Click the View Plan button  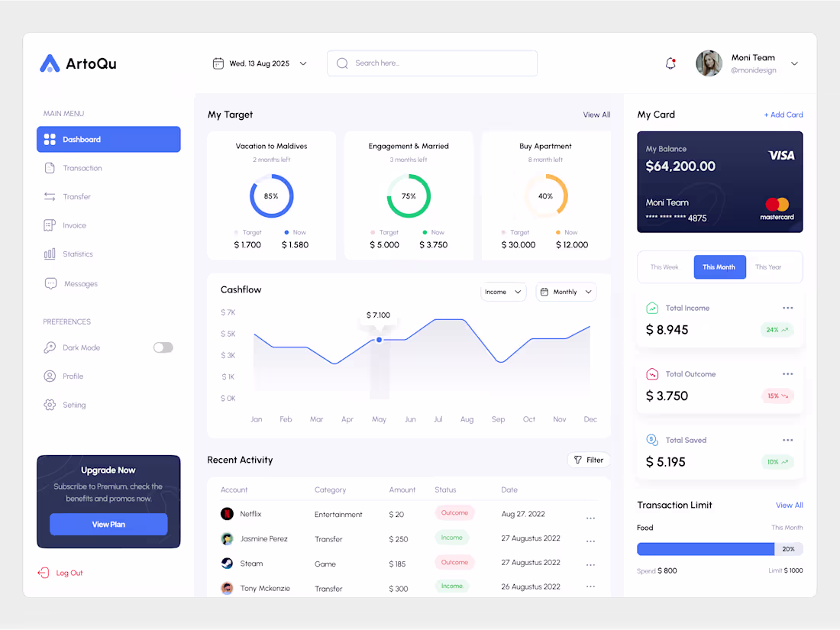point(108,524)
